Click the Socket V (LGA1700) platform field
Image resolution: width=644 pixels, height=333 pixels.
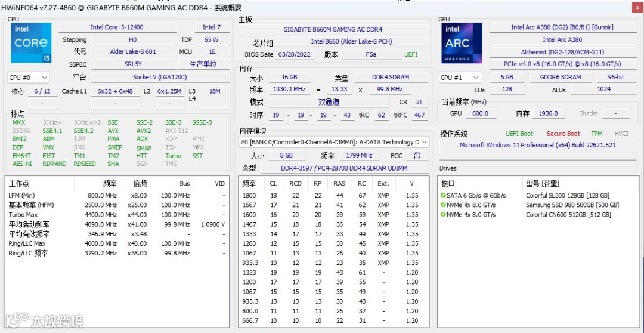[x=159, y=78]
